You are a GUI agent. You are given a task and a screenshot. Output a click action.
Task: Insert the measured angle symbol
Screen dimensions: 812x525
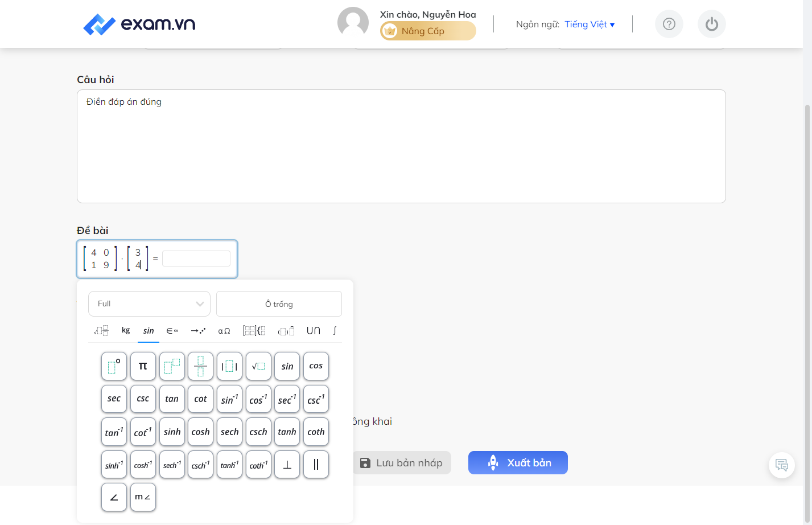click(143, 497)
